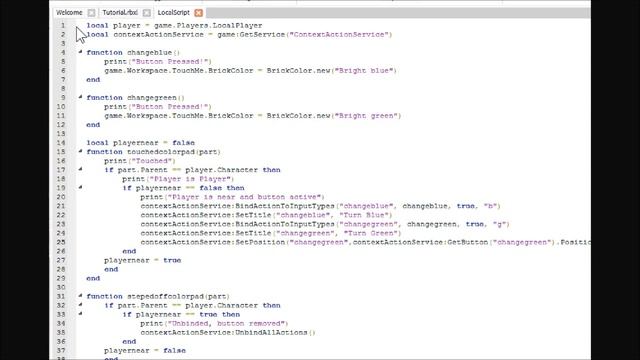Click "playernear = true" on line 27

142,260
